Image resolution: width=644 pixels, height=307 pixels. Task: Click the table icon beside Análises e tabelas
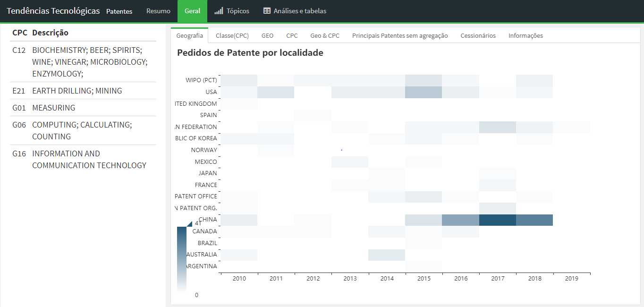point(267,11)
